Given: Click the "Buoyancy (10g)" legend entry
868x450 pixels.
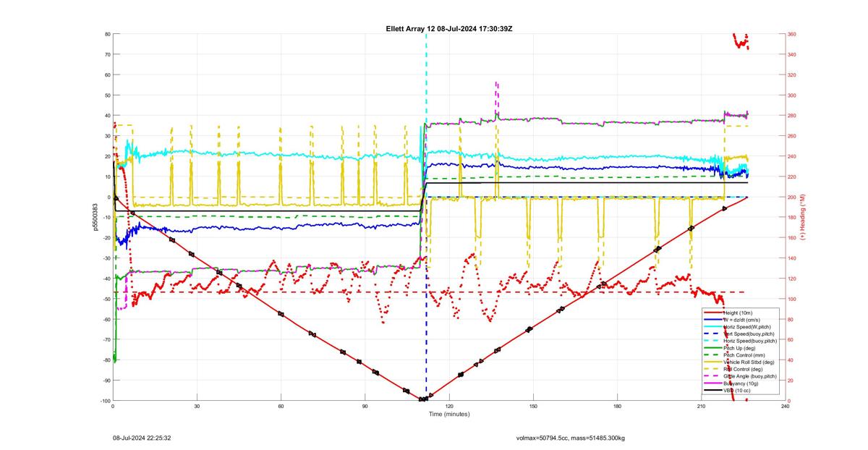Looking at the screenshot, I should pos(742,383).
